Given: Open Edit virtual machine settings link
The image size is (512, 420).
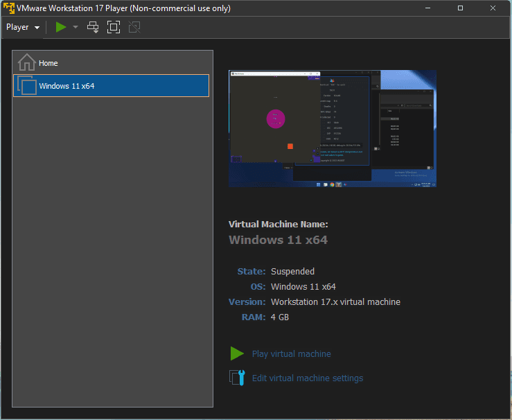Looking at the screenshot, I should coord(308,378).
